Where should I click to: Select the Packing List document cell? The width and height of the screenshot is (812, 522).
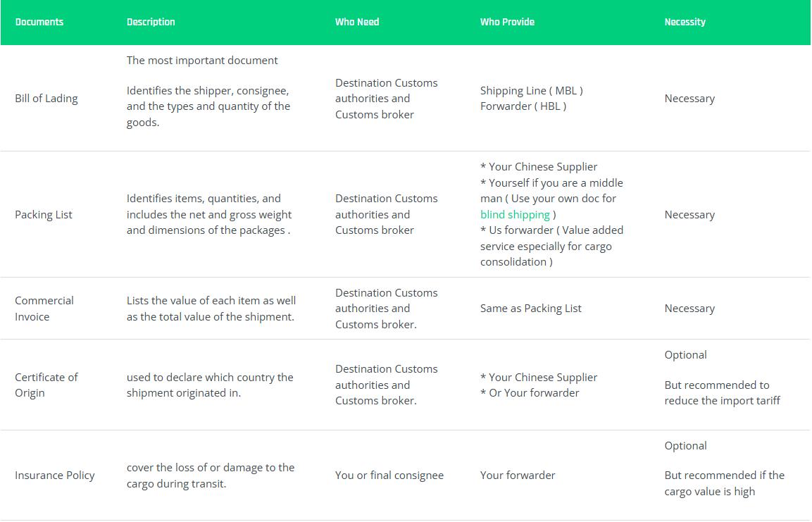44,214
